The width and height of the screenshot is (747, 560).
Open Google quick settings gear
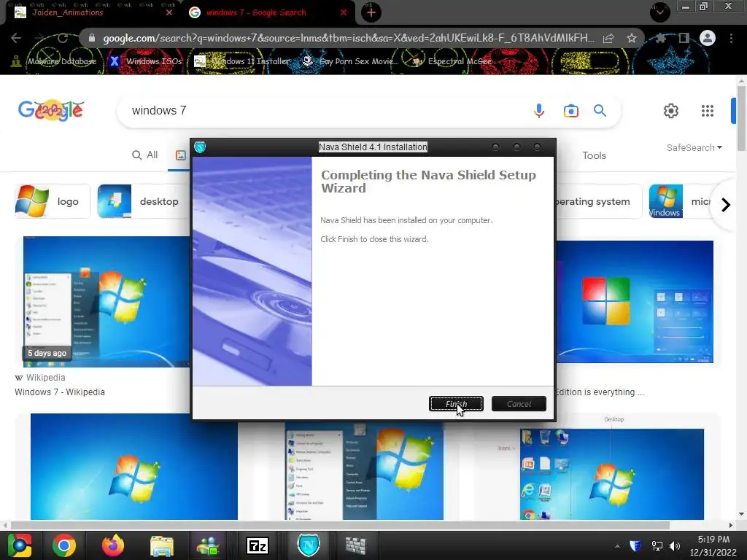pos(671,111)
